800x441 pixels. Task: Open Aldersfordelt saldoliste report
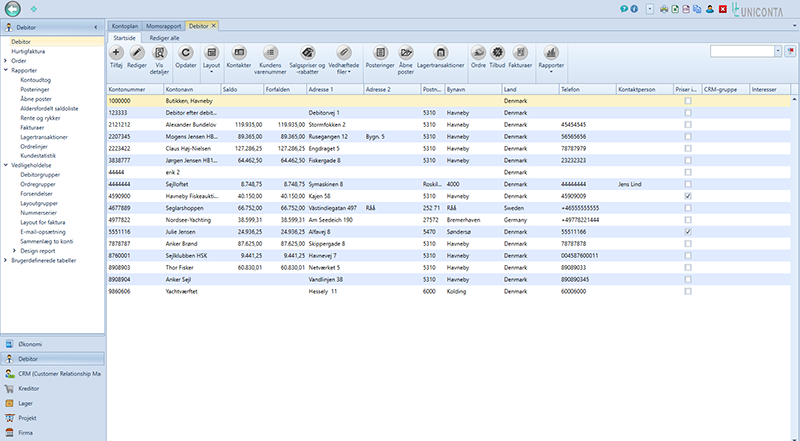point(49,108)
